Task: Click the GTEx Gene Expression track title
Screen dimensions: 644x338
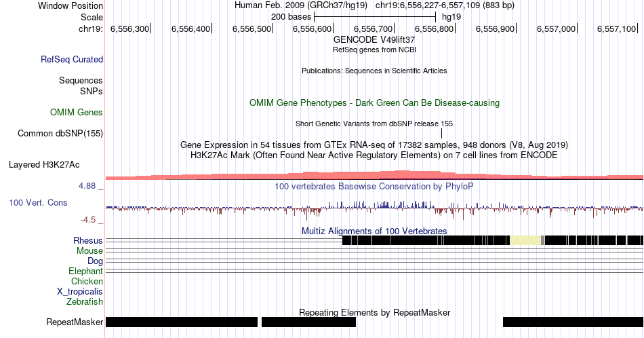Action: [374, 145]
